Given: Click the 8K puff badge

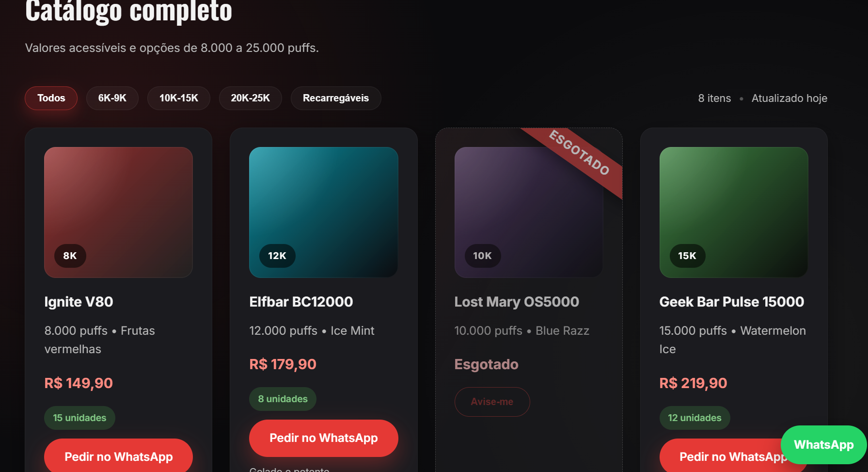Looking at the screenshot, I should click(x=70, y=256).
